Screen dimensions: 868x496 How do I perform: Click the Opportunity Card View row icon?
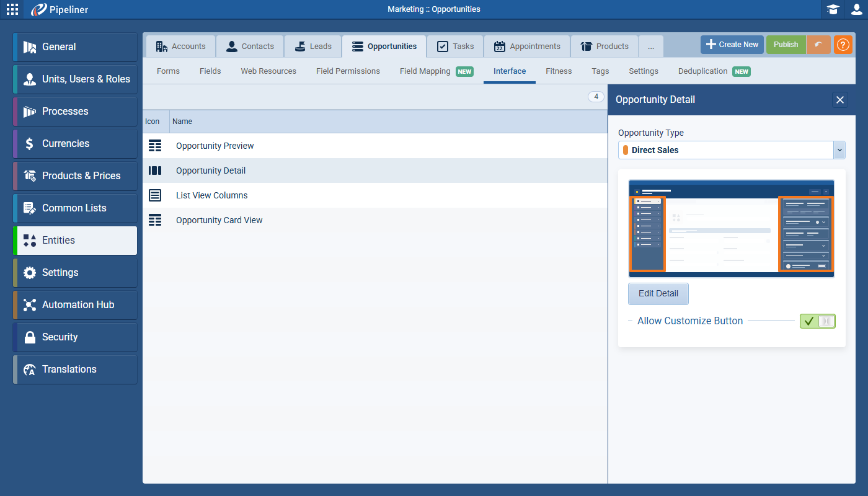click(x=155, y=220)
